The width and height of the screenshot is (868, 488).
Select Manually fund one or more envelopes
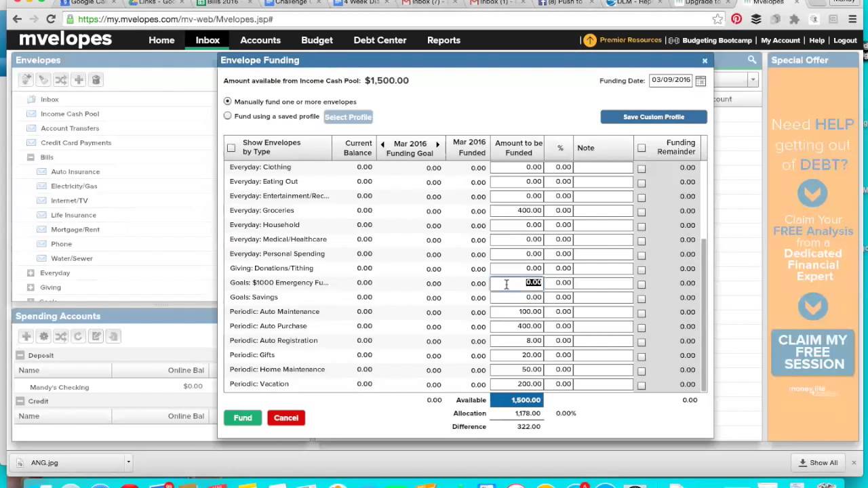[x=228, y=102]
